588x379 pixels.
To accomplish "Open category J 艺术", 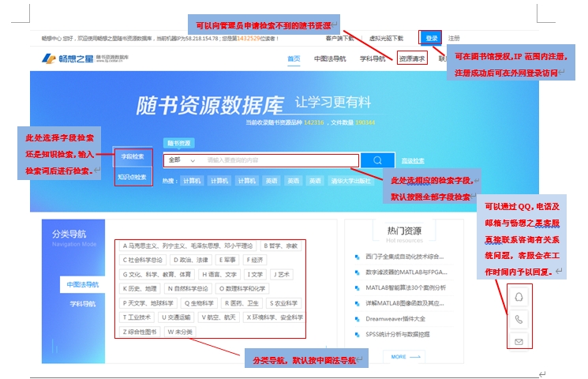I will [282, 274].
